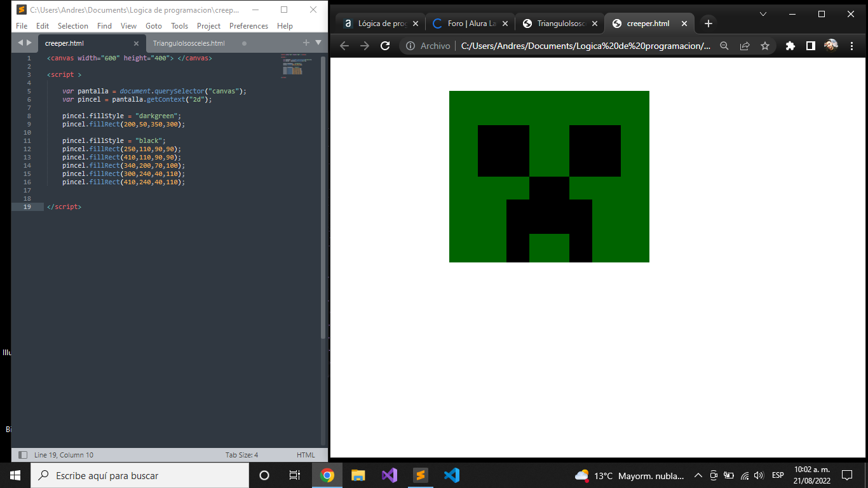This screenshot has width=868, height=488.
Task: Open Chrome tab search dropdown
Action: point(763,13)
